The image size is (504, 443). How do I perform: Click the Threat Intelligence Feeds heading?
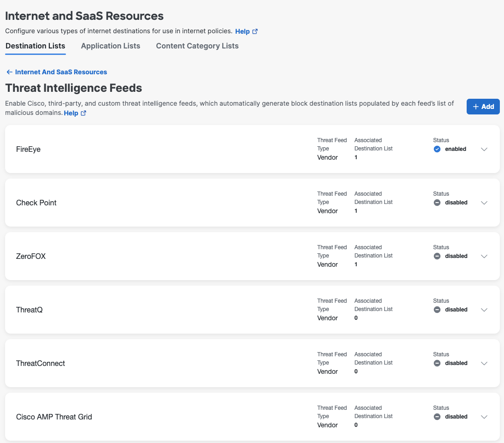pyautogui.click(x=74, y=88)
